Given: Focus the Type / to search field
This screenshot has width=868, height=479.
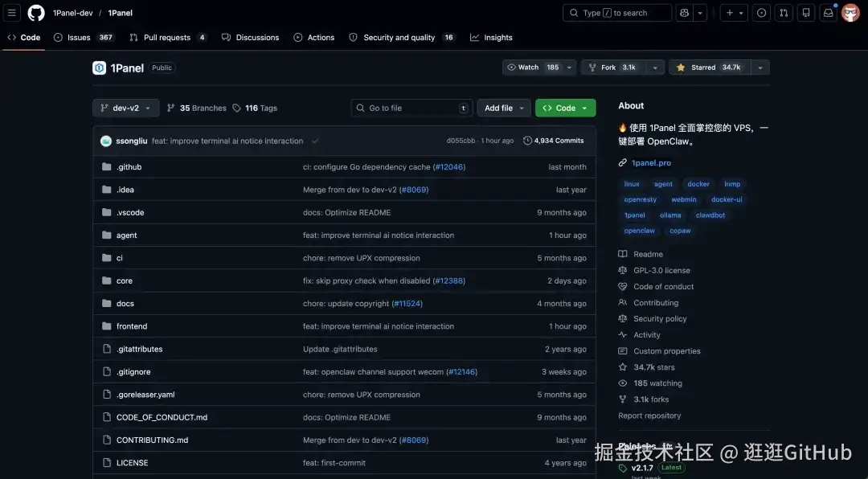Looking at the screenshot, I should coord(617,13).
